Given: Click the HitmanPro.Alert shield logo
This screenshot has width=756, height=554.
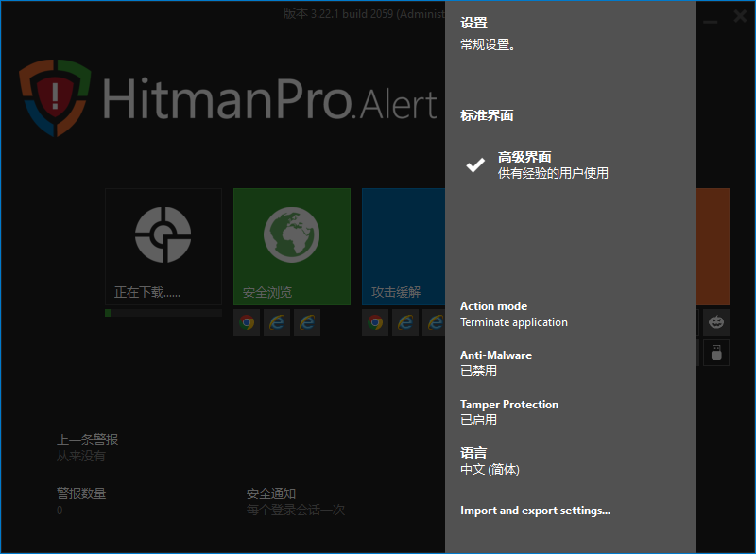Looking at the screenshot, I should 55,97.
